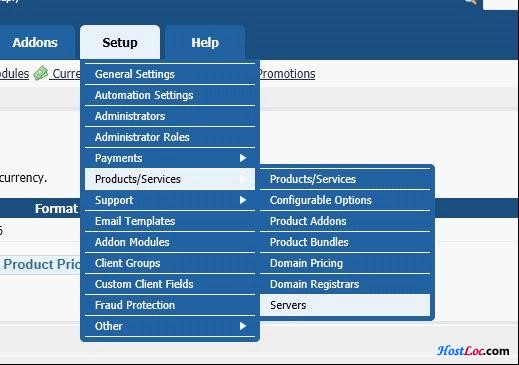Open the Setup tab

[x=120, y=42]
